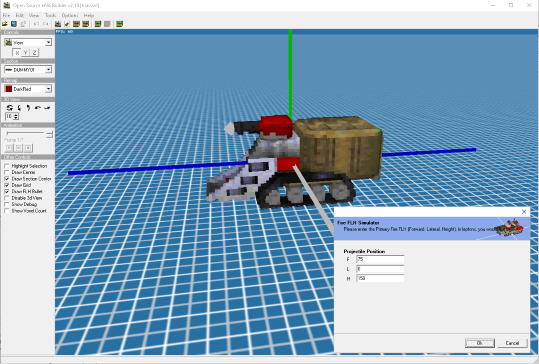Open the Tools menu
539x364 pixels.
pos(50,15)
